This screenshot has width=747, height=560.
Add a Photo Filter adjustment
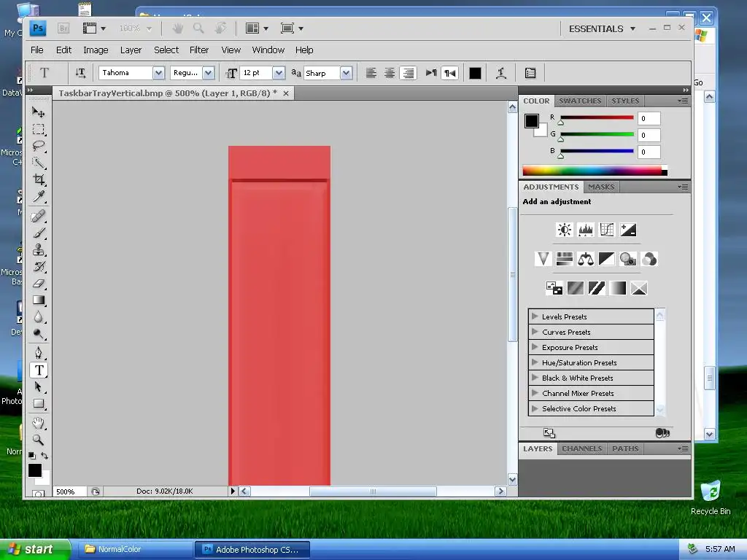click(628, 259)
